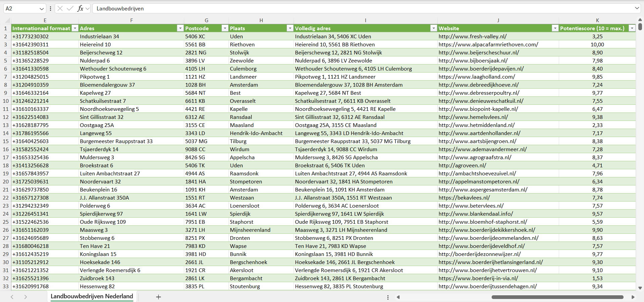Click the Insert Function fx icon
Viewport: 644px width, 302px height.
coord(80,8)
